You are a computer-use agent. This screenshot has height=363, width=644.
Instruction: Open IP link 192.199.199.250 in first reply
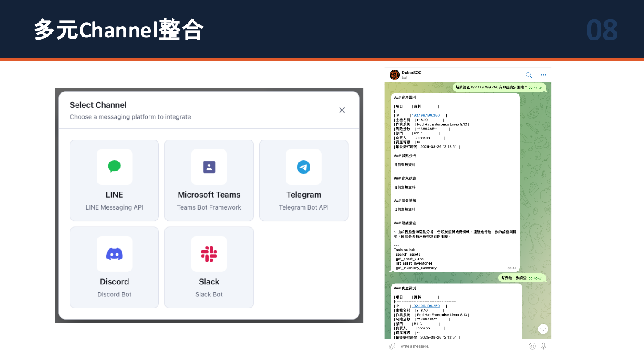pyautogui.click(x=426, y=116)
